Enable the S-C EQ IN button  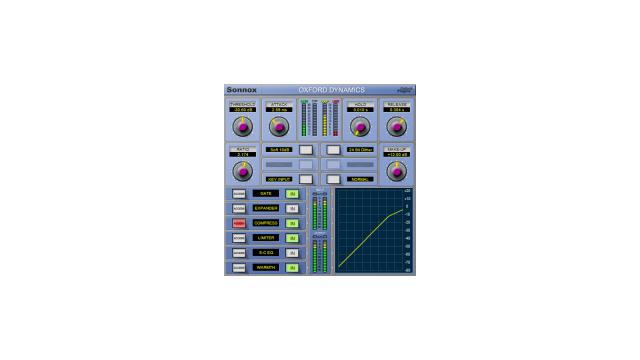pyautogui.click(x=292, y=253)
